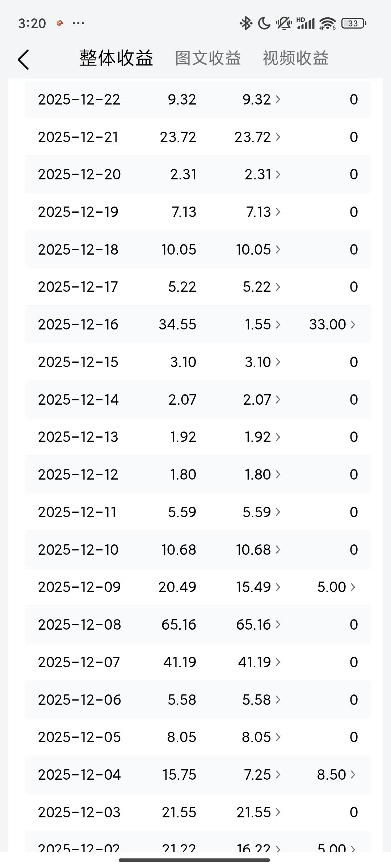
Task: Expand the 33.00 video earnings on 2025-12-16
Action: [x=332, y=324]
